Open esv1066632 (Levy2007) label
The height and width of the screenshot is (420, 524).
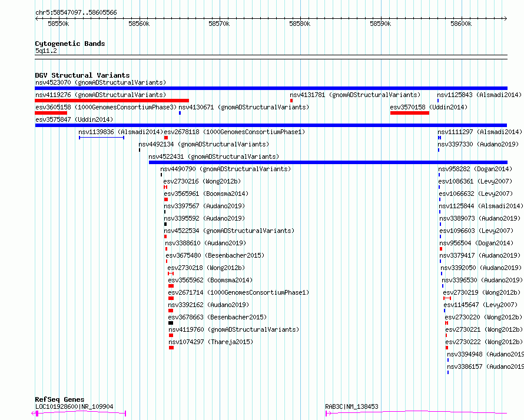pyautogui.click(x=476, y=194)
